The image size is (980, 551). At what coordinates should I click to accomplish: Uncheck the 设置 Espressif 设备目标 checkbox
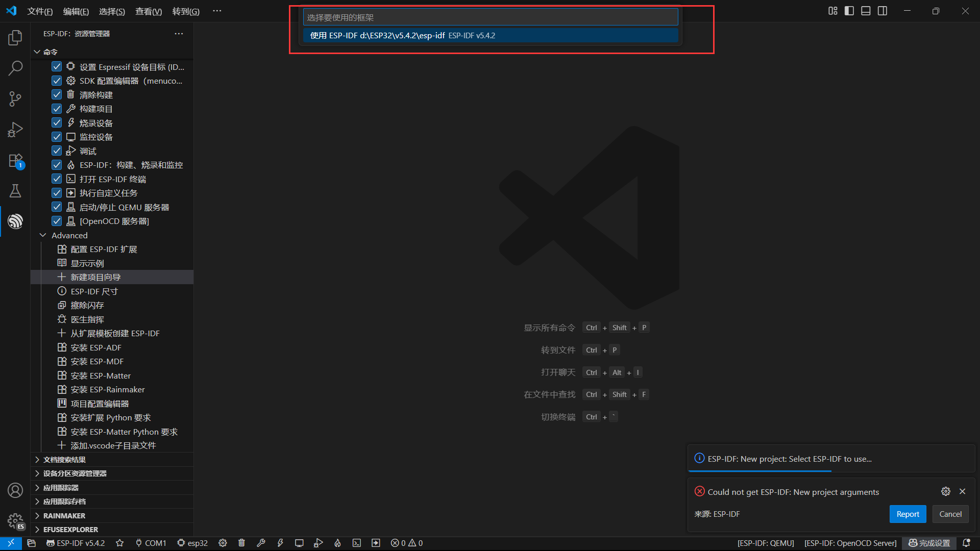coord(57,67)
